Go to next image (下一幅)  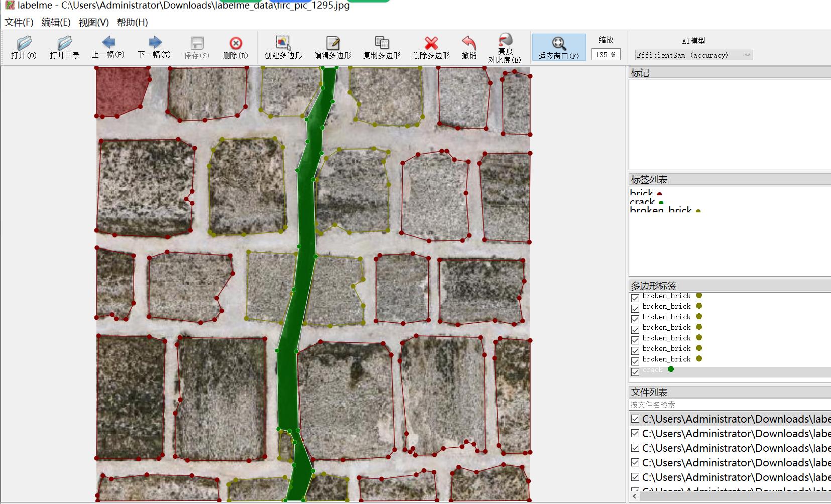(155, 42)
